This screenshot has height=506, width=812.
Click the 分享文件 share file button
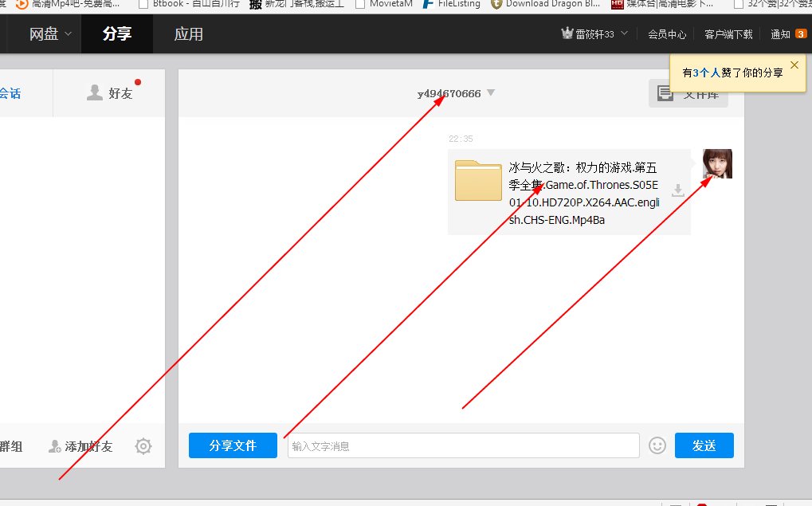point(232,445)
